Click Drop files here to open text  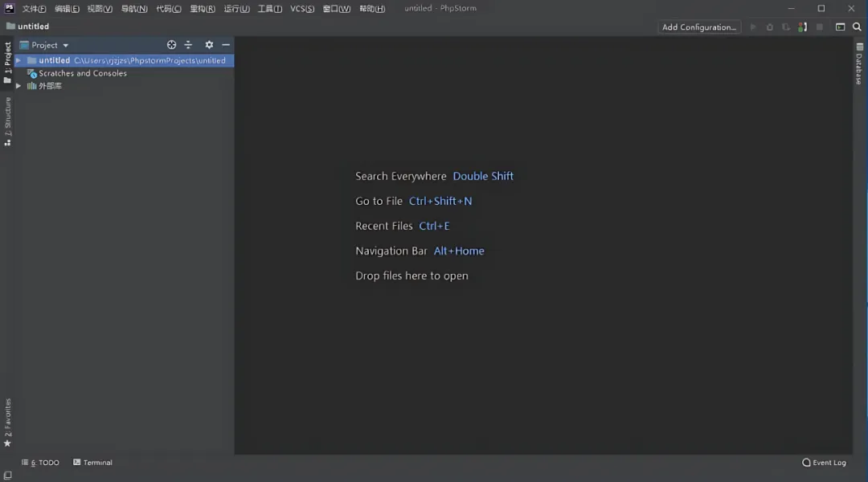(411, 276)
